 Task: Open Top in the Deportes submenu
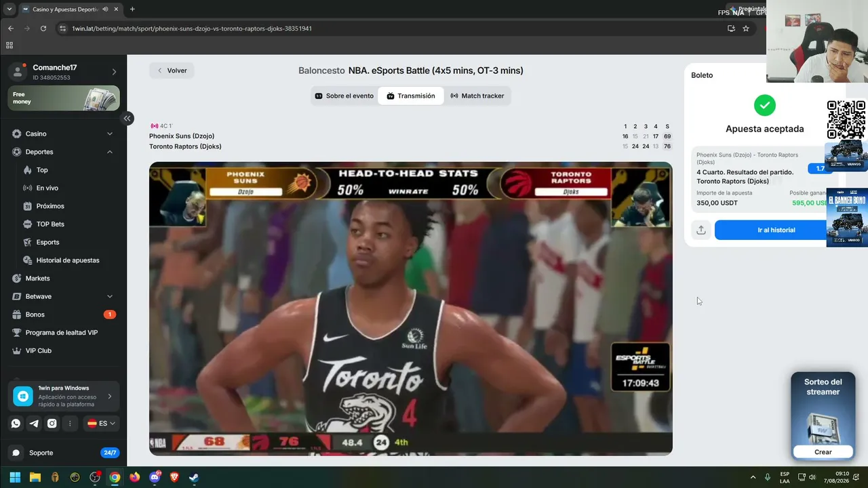(42, 170)
